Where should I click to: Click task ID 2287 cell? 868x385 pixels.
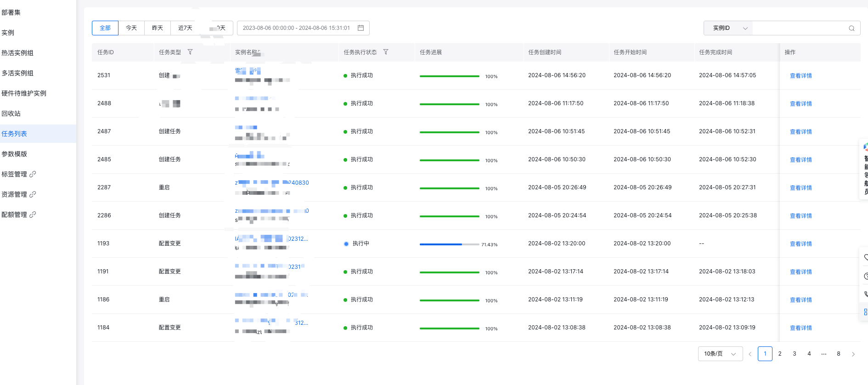click(104, 187)
